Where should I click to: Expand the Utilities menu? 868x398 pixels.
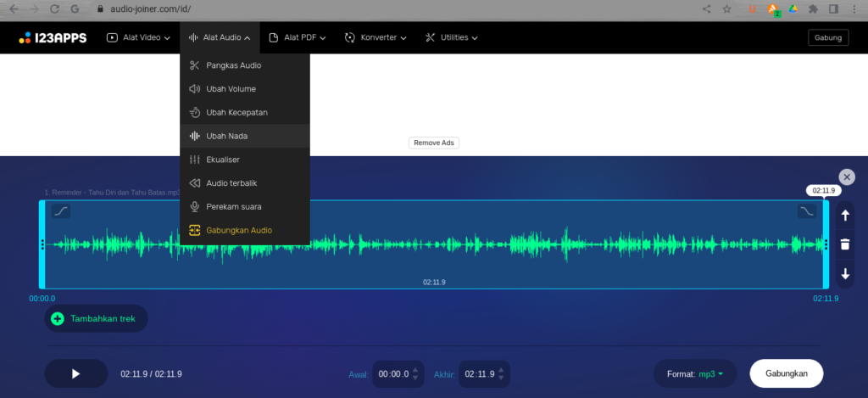[452, 37]
